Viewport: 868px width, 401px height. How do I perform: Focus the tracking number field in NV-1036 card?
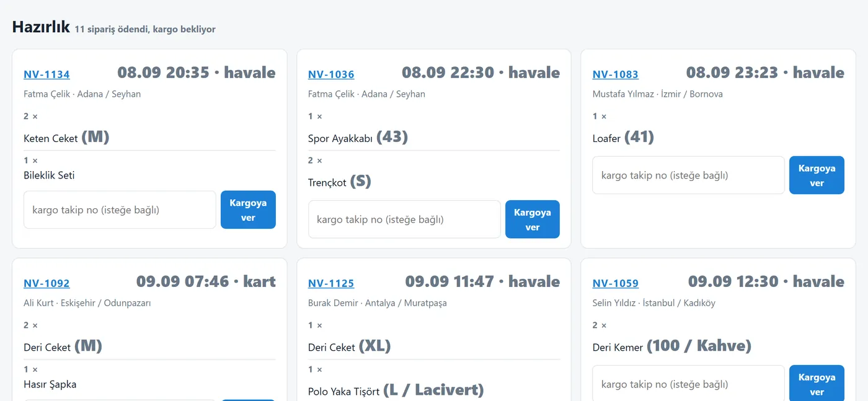(x=404, y=219)
